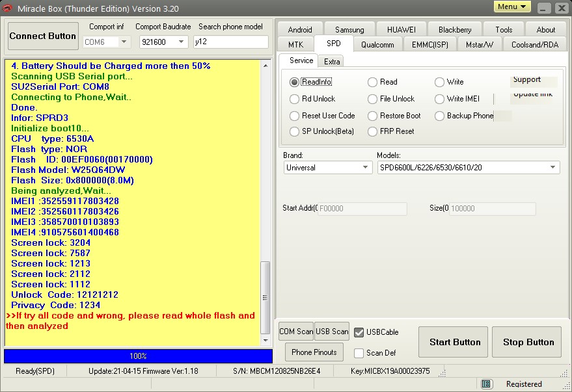The image size is (572, 392).
Task: Click the Unlock Code: 12121212 line
Action: pyautogui.click(x=64, y=294)
